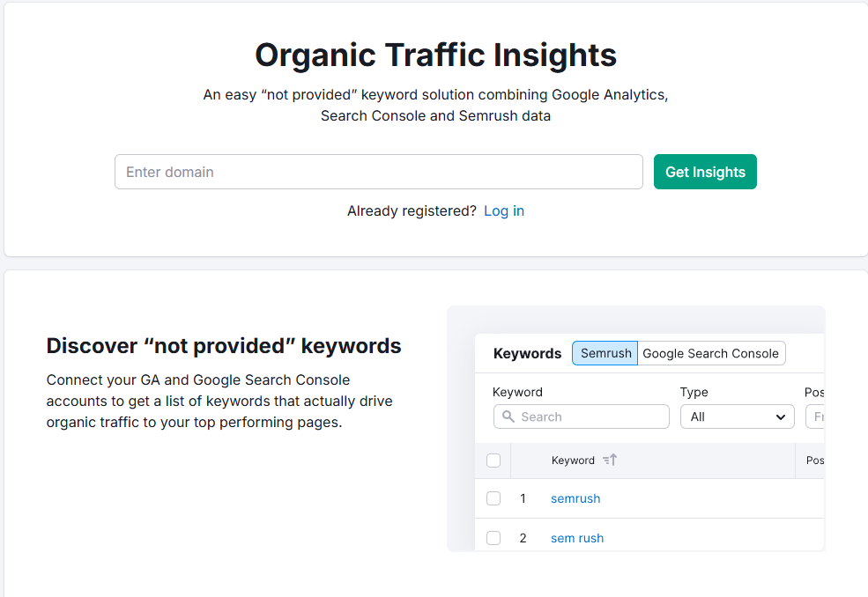Click the magnifier icon in keyword search

pos(508,416)
